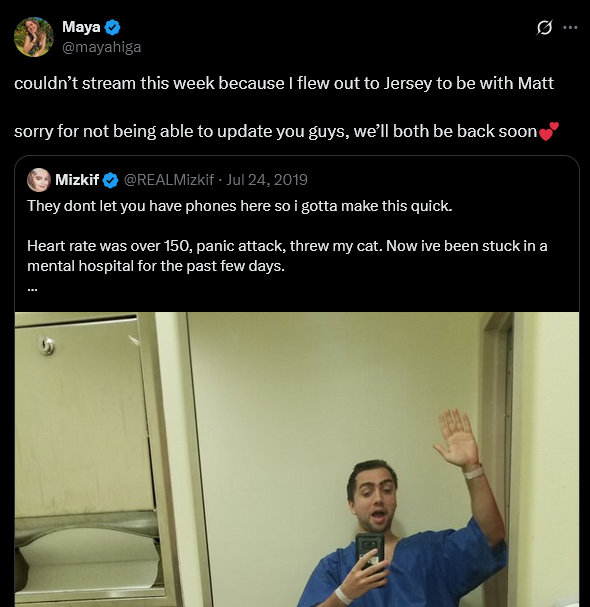
Task: Open the hospital mirror selfie photo
Action: click(297, 460)
